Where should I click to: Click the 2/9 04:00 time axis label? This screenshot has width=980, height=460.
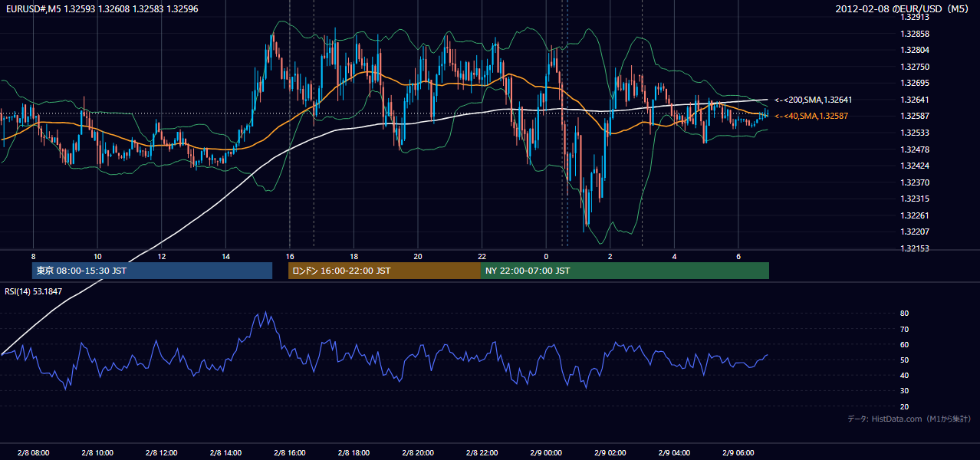pos(673,452)
